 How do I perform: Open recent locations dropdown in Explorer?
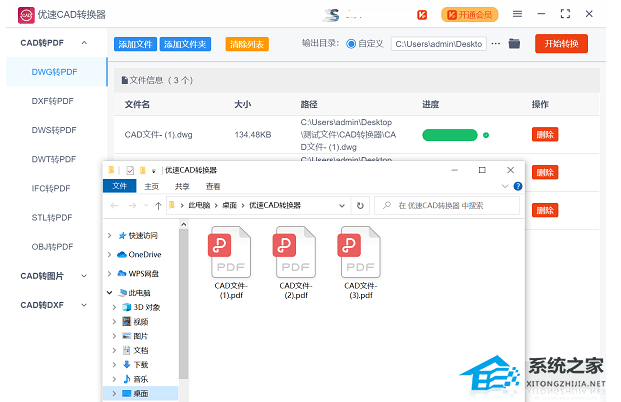tap(146, 206)
